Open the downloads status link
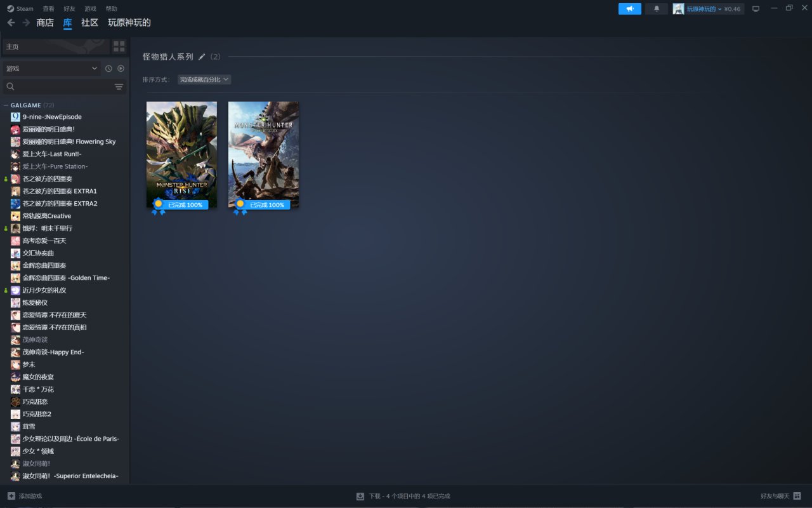The width and height of the screenshot is (812, 508). [403, 496]
